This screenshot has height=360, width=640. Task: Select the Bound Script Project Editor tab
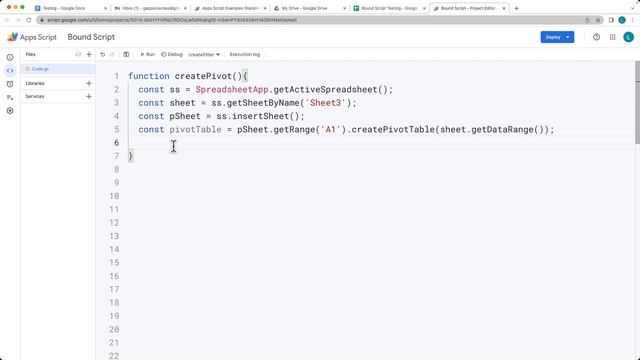point(469,8)
